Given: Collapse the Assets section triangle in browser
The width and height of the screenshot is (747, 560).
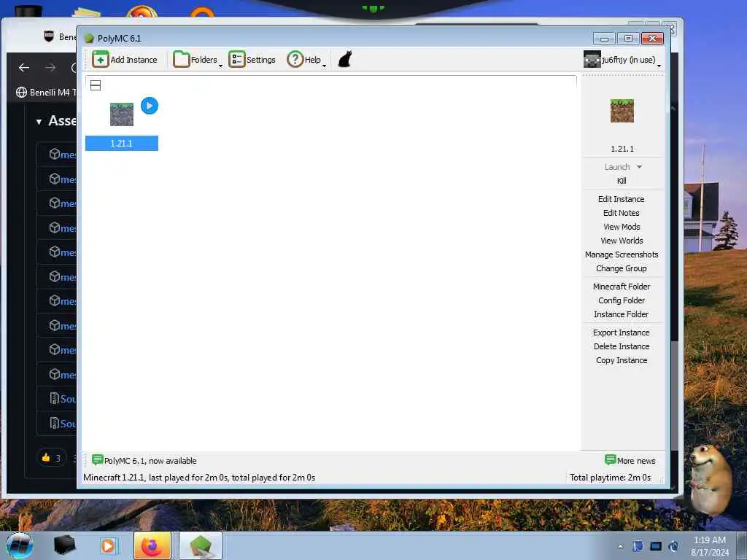Looking at the screenshot, I should [x=39, y=122].
